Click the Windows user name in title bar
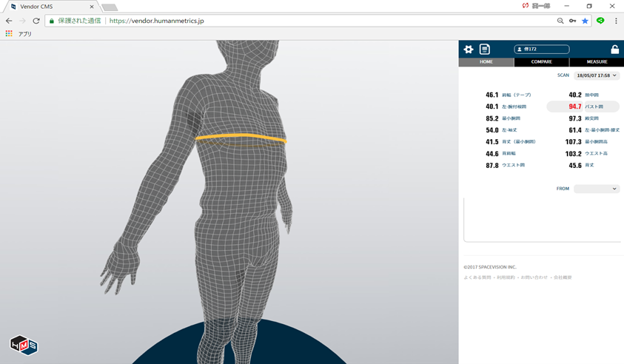This screenshot has width=624, height=364. (541, 6)
